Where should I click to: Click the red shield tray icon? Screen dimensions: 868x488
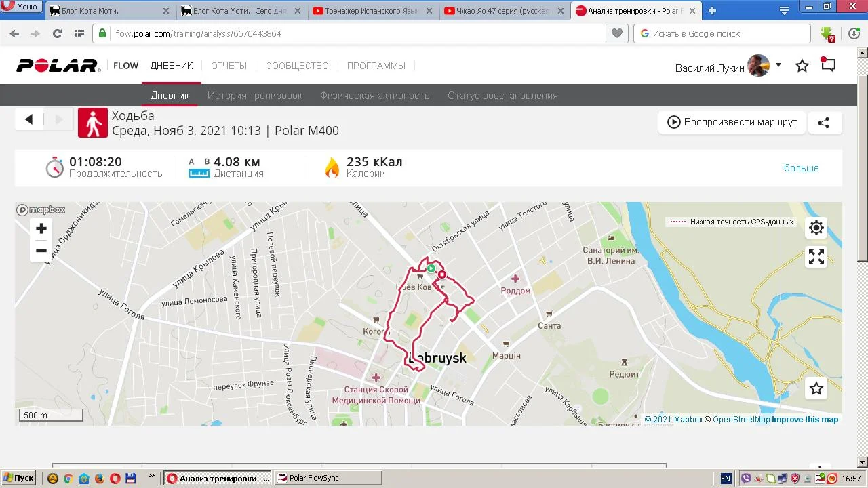(795, 478)
